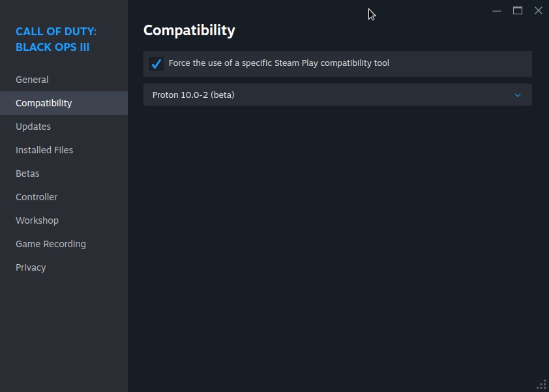Open Game Recording settings
This screenshot has height=392, width=549.
(x=51, y=244)
